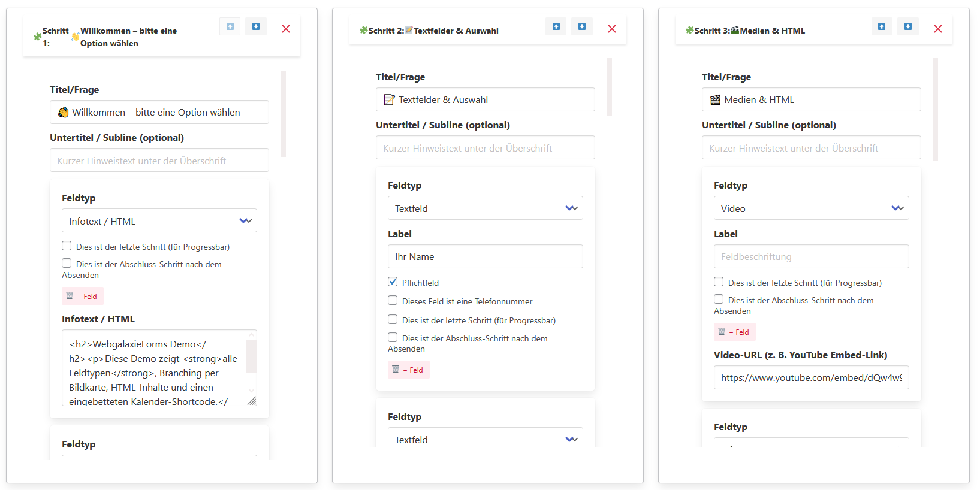Viewport: 980px width, 490px height.
Task: Enable 'Dieses Feld ist eine Telefonnummer' checkbox
Action: (x=393, y=301)
